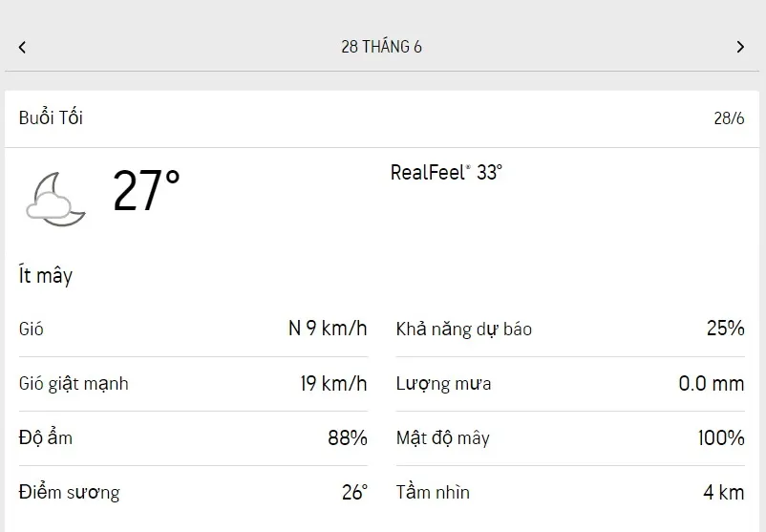Screen dimensions: 766x532
Task: Click the Ít mây condition text
Action: 46,276
